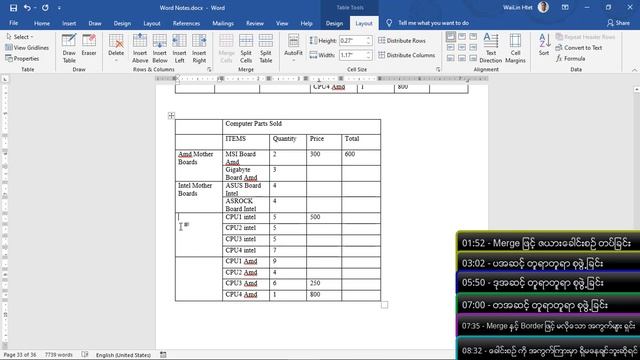Click the Share button

point(618,23)
